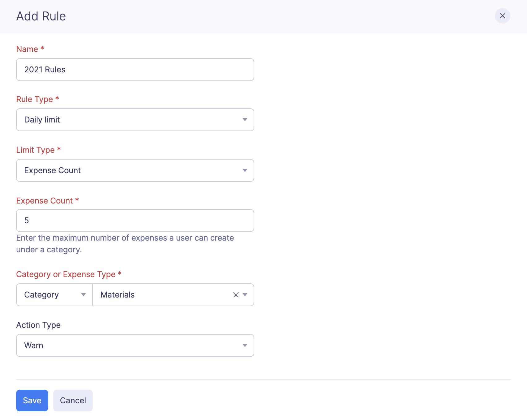Click the Action Type dropdown arrow
Viewport: 527px width, 420px height.
coord(245,345)
